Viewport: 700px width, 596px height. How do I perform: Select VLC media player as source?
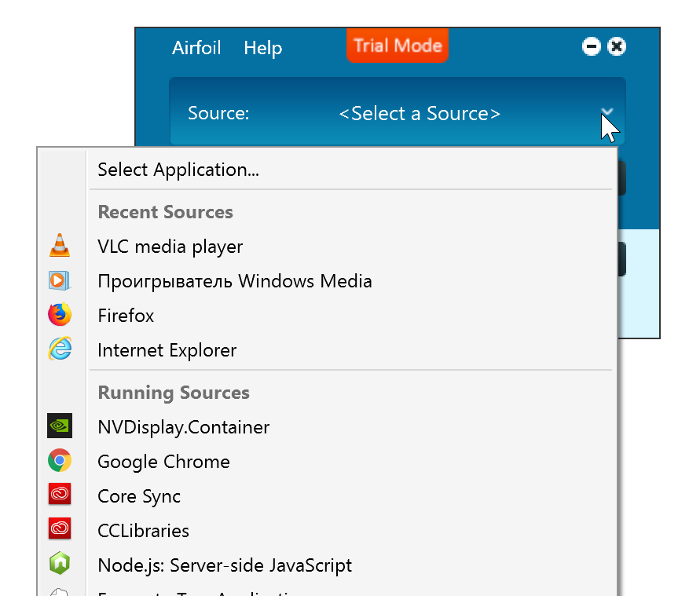[x=170, y=246]
